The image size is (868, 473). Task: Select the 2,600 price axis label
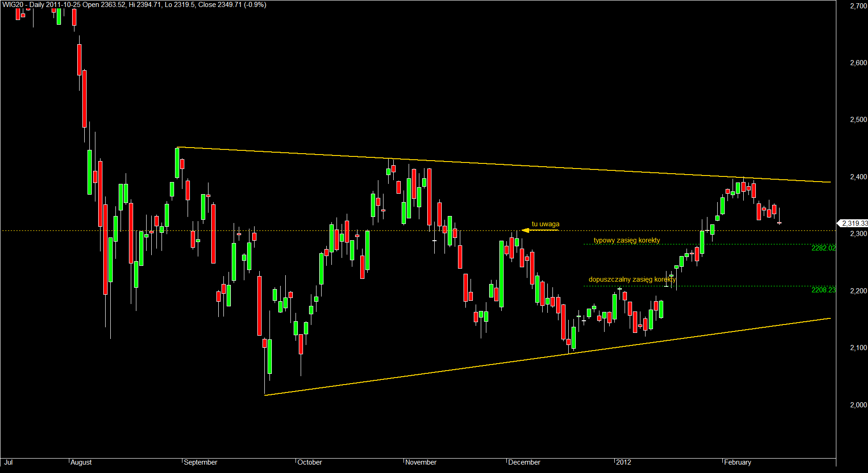click(x=858, y=63)
